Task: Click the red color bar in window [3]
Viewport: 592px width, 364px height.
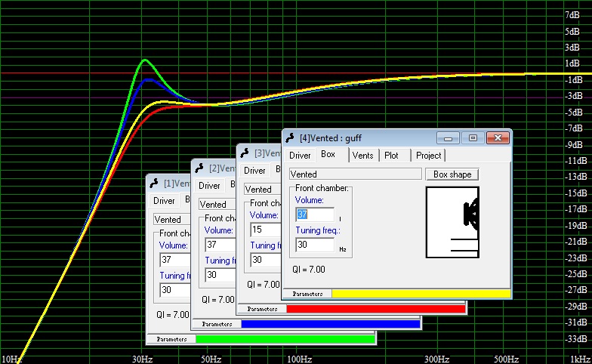Action: [x=376, y=309]
